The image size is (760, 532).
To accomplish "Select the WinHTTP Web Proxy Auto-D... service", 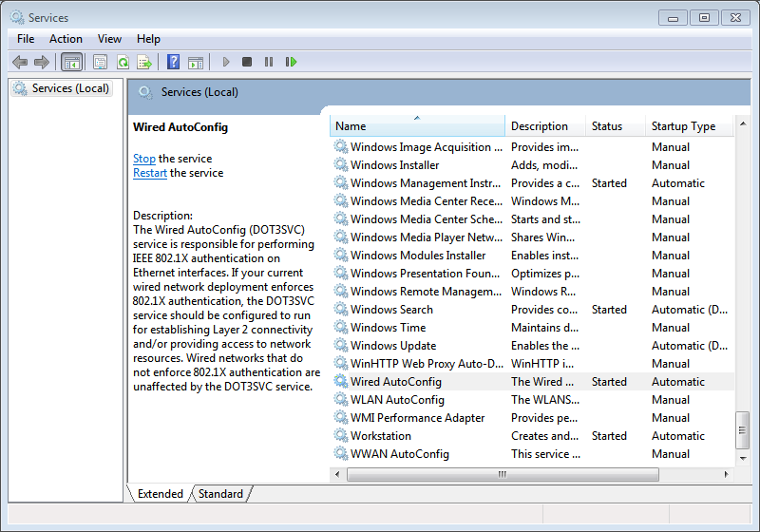I will [532, 364].
